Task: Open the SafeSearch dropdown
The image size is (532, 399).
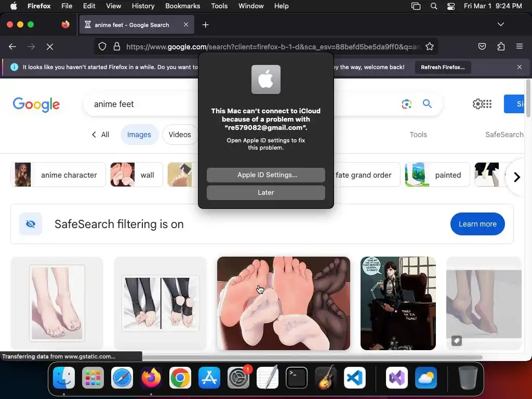Action: (504, 135)
